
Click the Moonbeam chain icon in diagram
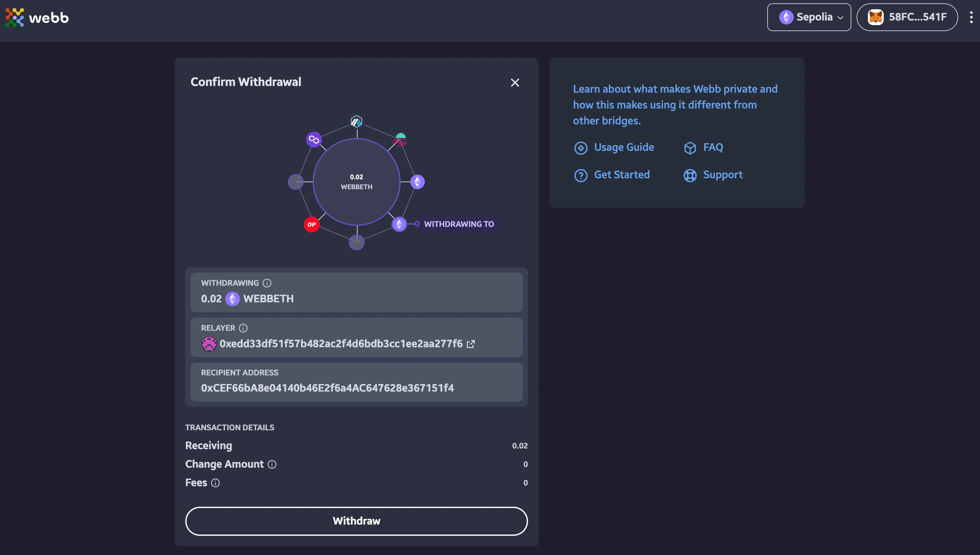coord(400,140)
